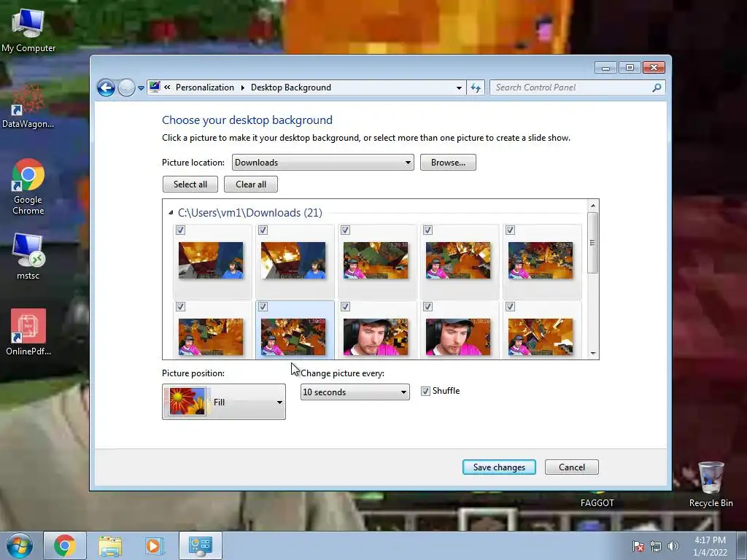Open the Picture location dropdown
Screen dimensions: 747x560
point(322,163)
